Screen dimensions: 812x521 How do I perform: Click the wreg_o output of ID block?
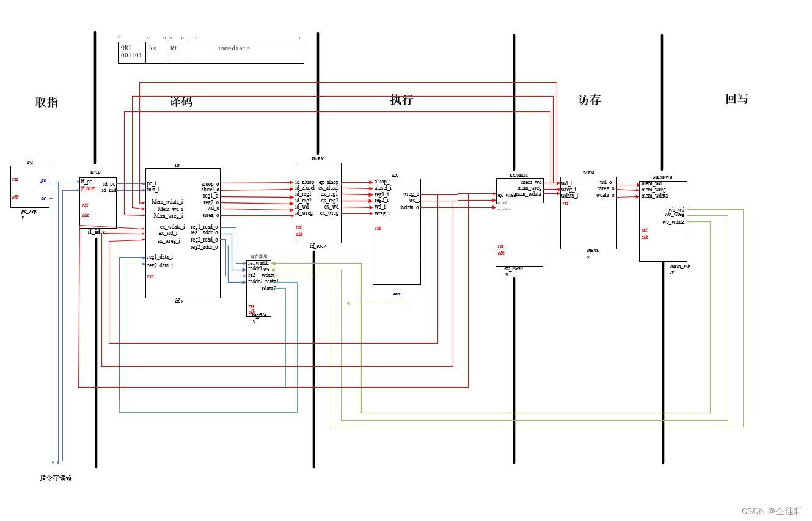(x=211, y=215)
